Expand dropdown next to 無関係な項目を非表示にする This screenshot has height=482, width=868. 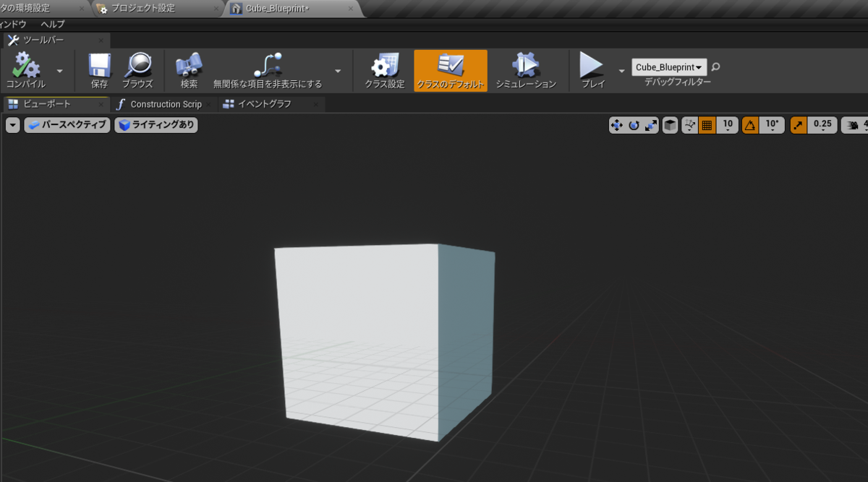click(x=338, y=71)
